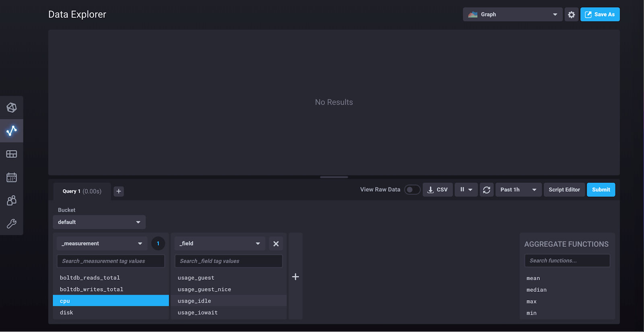Select the usage_iowait field
Screen dimensions: 644x332
pyautogui.click(x=229, y=312)
